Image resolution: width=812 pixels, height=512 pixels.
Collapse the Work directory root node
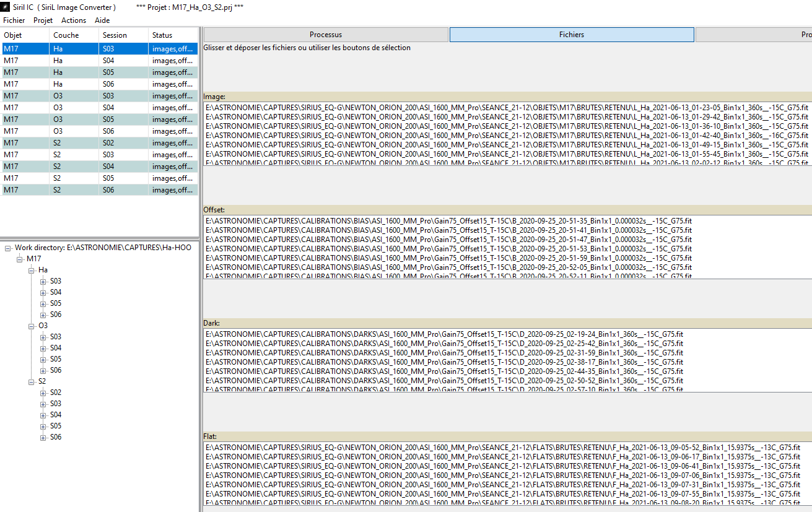[x=8, y=248]
